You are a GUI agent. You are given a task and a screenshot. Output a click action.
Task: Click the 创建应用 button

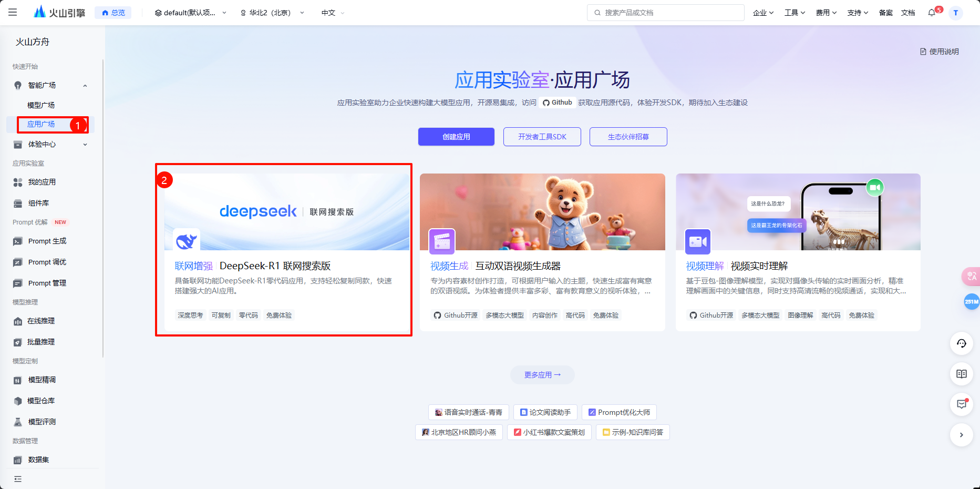[x=456, y=137]
